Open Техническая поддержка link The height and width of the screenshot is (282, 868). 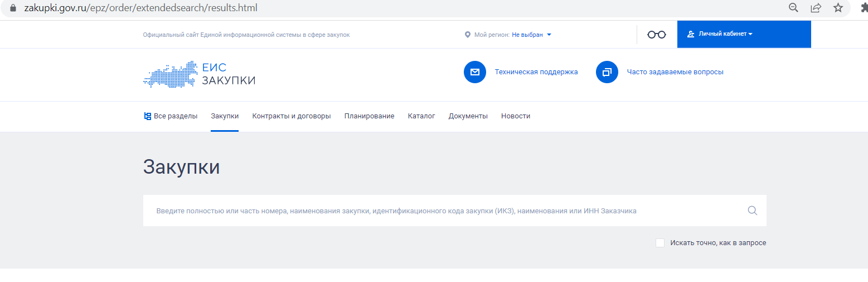536,72
